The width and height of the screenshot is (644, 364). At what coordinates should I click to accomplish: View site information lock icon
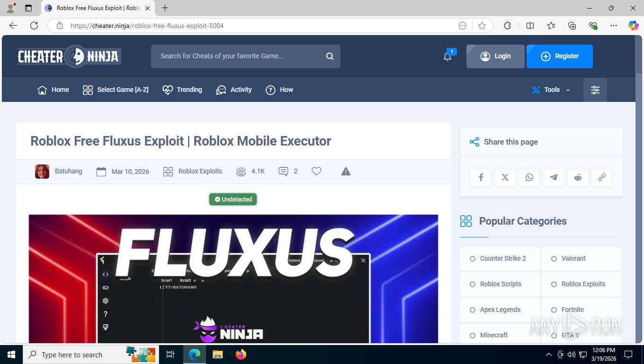click(x=60, y=26)
